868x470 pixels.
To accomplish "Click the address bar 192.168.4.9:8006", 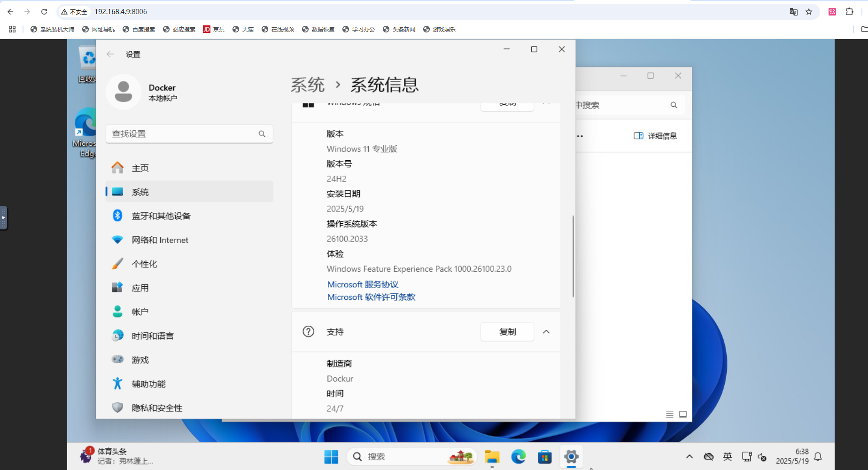I will pyautogui.click(x=120, y=12).
